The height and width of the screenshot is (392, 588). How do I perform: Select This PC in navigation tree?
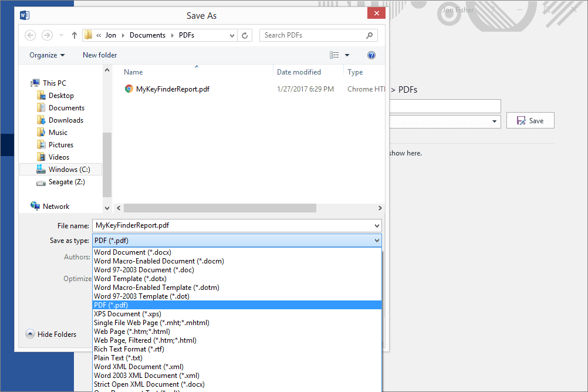point(55,83)
